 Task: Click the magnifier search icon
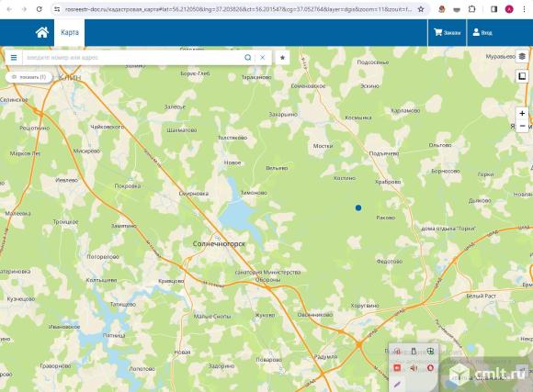[x=248, y=58]
